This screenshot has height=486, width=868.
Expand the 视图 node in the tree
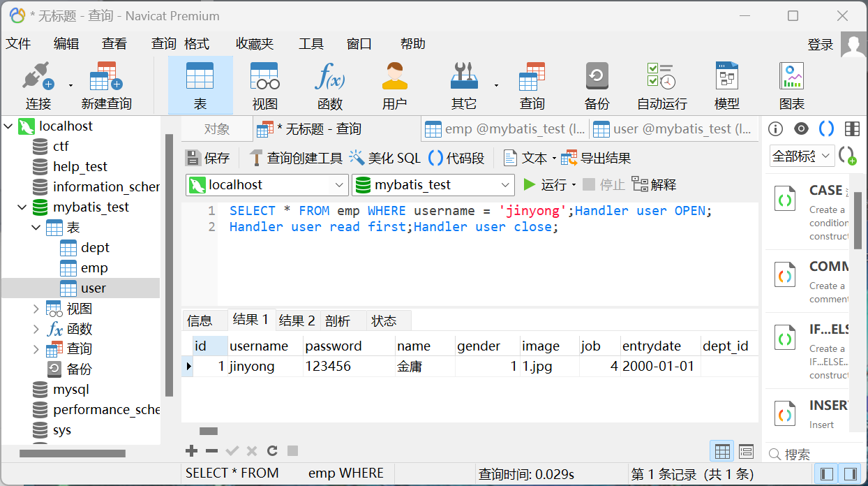36,309
